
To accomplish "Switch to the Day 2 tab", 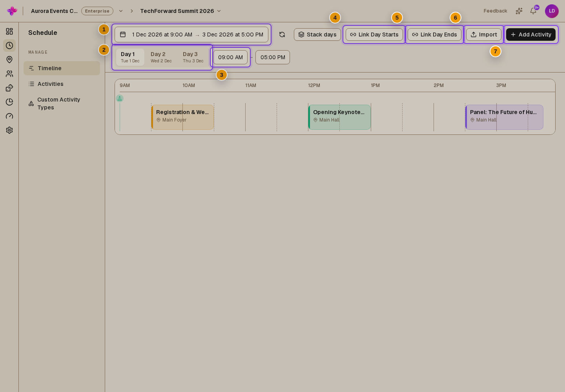I will (161, 57).
